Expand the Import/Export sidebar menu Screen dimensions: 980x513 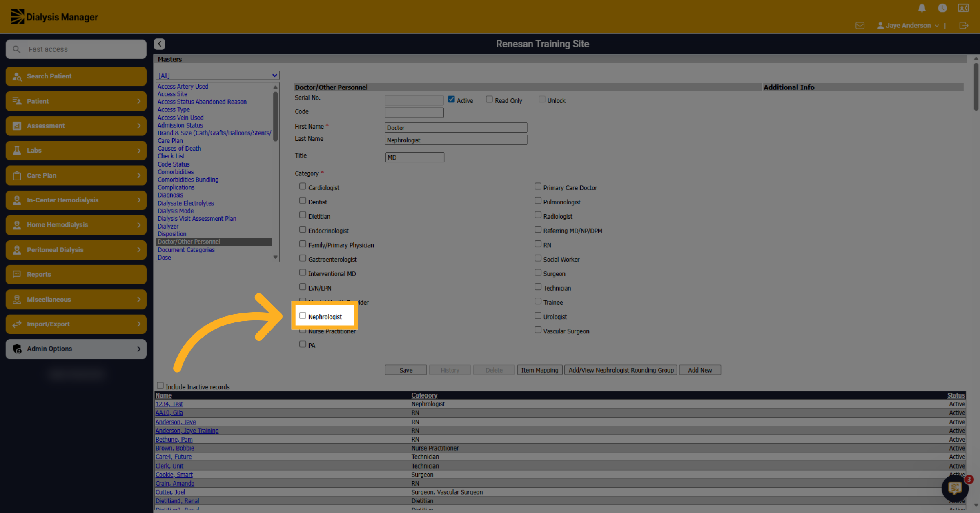click(76, 324)
